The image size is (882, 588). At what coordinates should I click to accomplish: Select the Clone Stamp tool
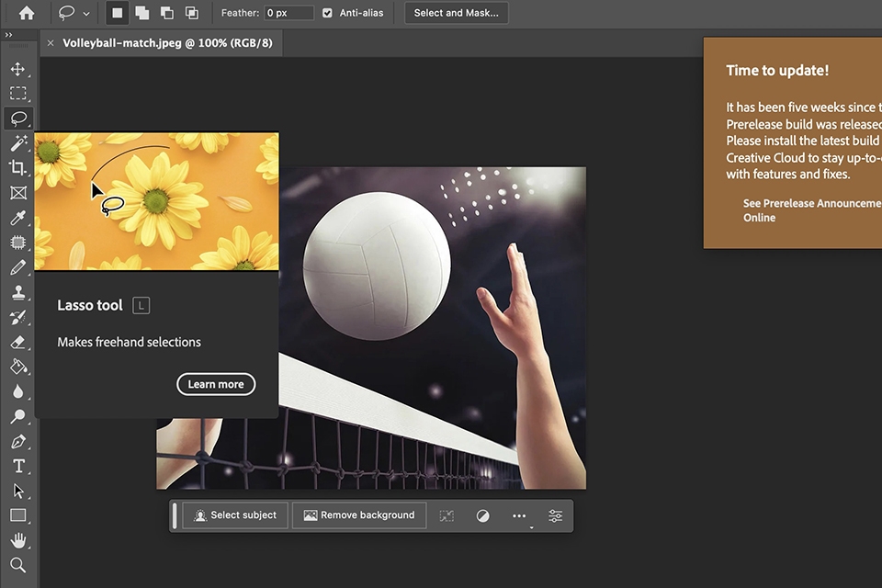[18, 292]
